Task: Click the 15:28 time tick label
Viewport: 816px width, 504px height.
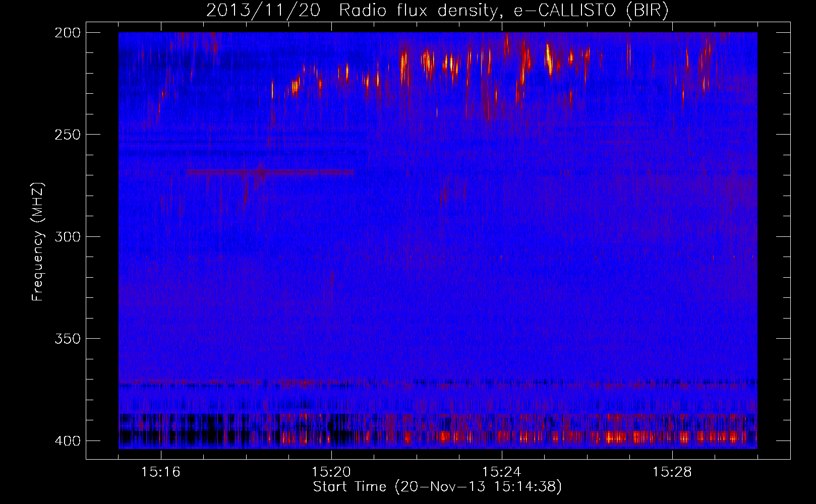Action: [672, 472]
